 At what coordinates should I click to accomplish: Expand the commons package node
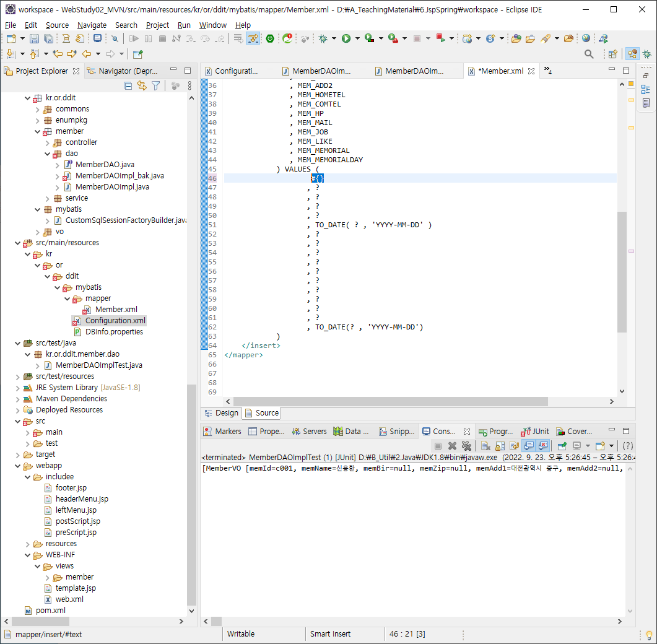[x=37, y=110]
